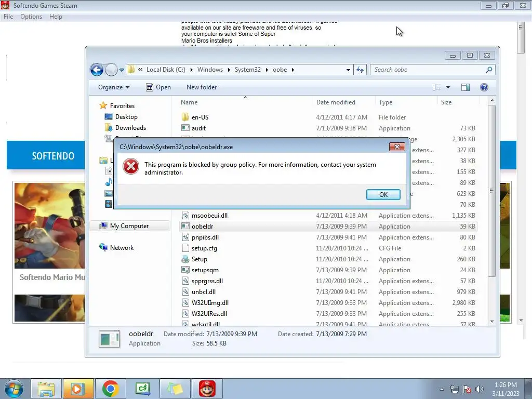
Task: Click the address bar folder icon
Action: pyautogui.click(x=131, y=70)
